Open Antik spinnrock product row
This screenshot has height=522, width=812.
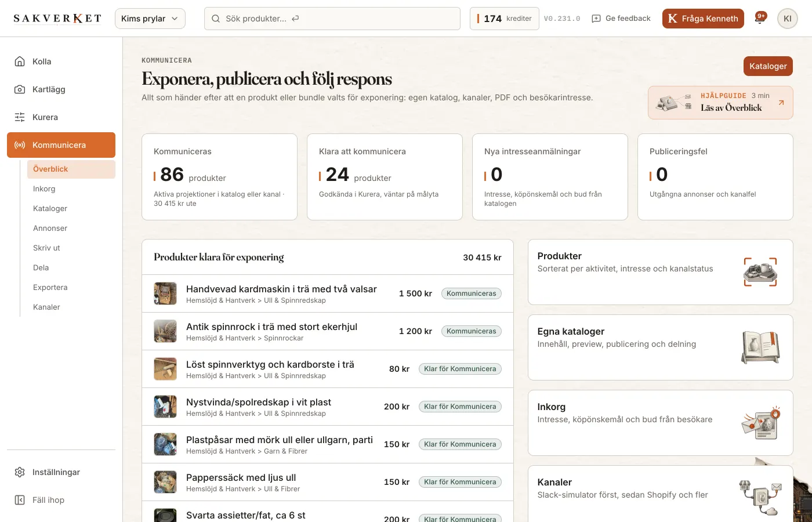pyautogui.click(x=328, y=331)
